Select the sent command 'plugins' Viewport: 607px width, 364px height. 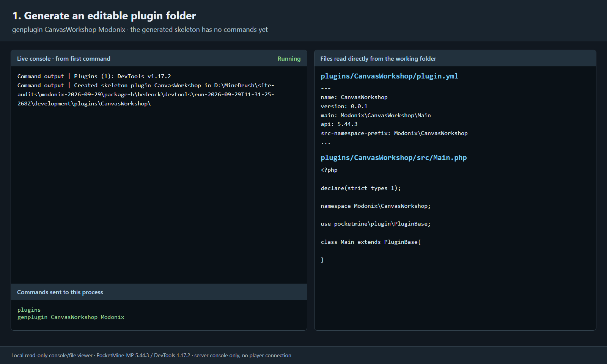(x=29, y=310)
